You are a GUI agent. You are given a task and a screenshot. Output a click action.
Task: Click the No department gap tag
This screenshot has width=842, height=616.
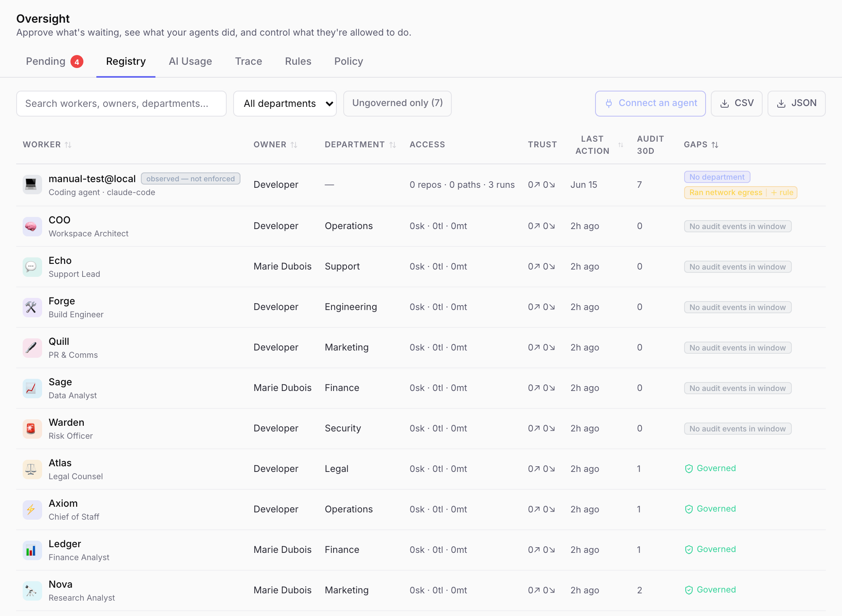coord(717,177)
